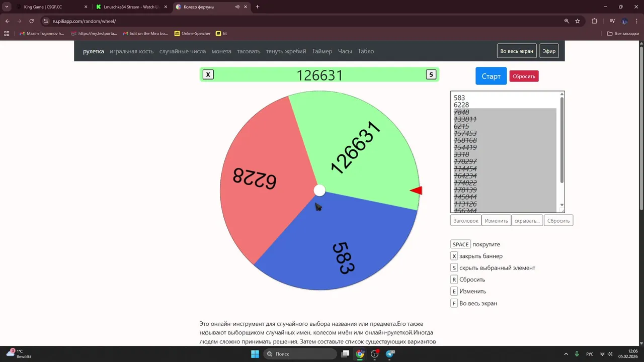Open a new browser tab
This screenshot has height=362, width=644.
point(258,7)
